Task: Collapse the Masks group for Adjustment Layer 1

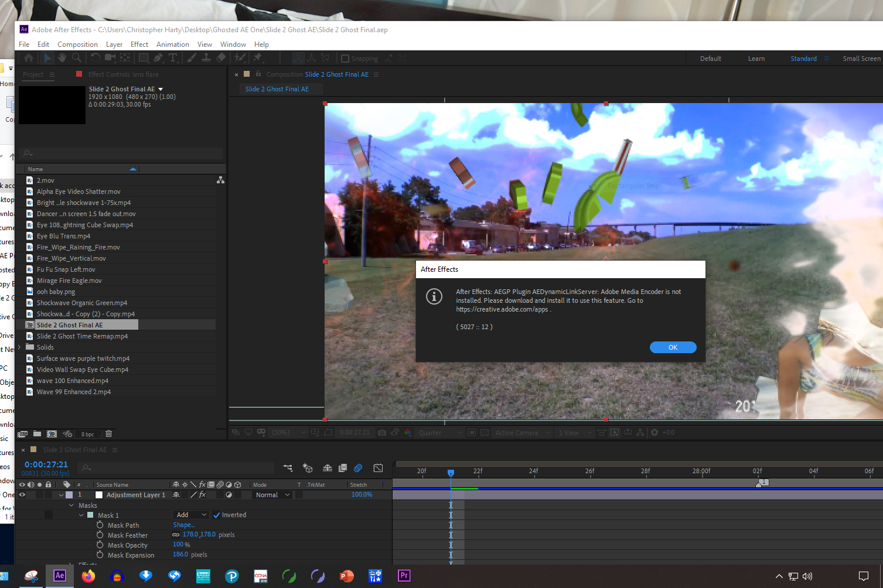Action: (71, 505)
